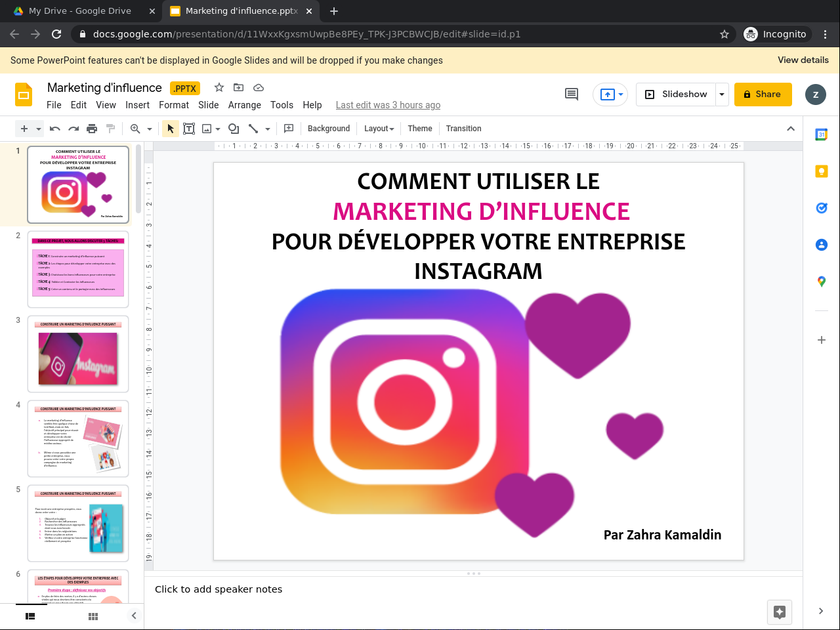Select slide 3 thumbnail with Instagram photo

(78, 354)
